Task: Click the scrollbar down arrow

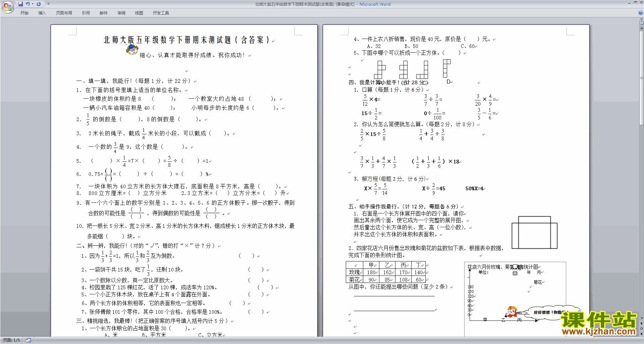Action: click(642, 318)
